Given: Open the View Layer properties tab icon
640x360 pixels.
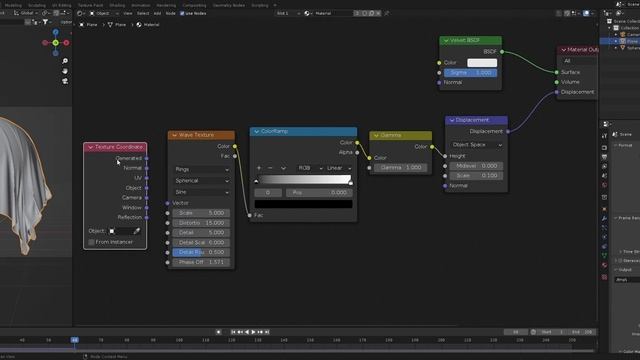Looking at the screenshot, I should pyautogui.click(x=604, y=167).
